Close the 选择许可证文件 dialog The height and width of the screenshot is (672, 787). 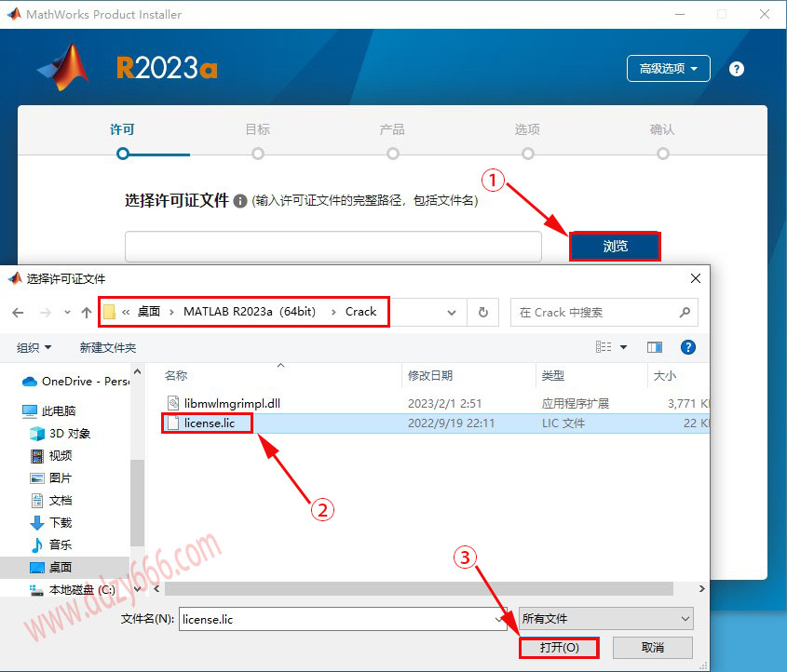tap(695, 278)
